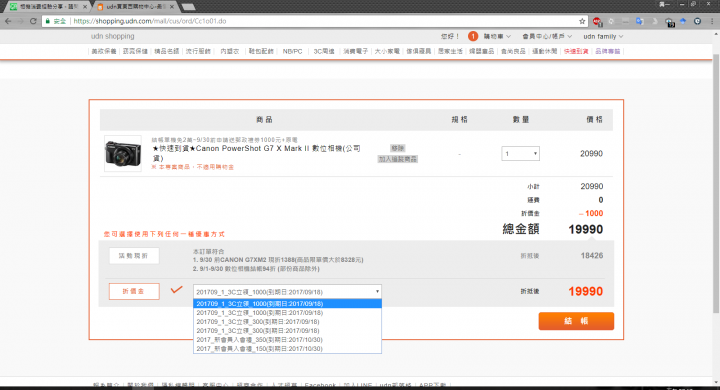This screenshot has width=720, height=390.
Task: Click the udn shopping logo
Action: point(112,36)
